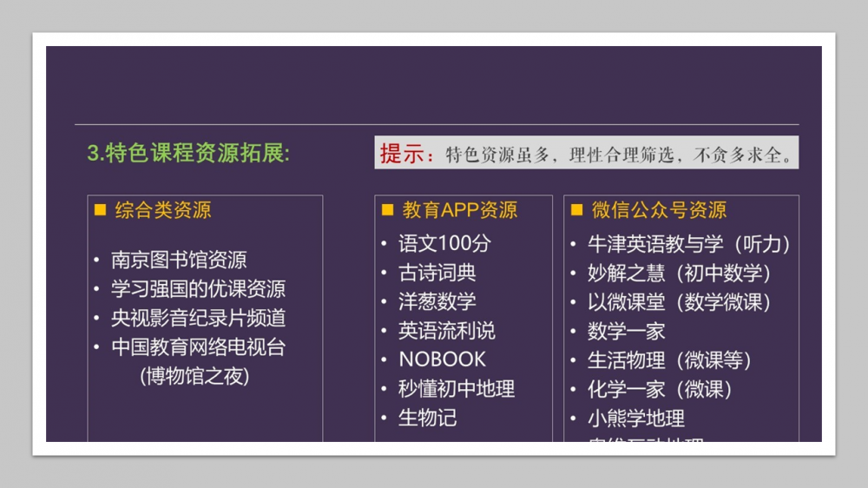868x488 pixels.
Task: Click the NOBOOK list item
Action: click(442, 359)
